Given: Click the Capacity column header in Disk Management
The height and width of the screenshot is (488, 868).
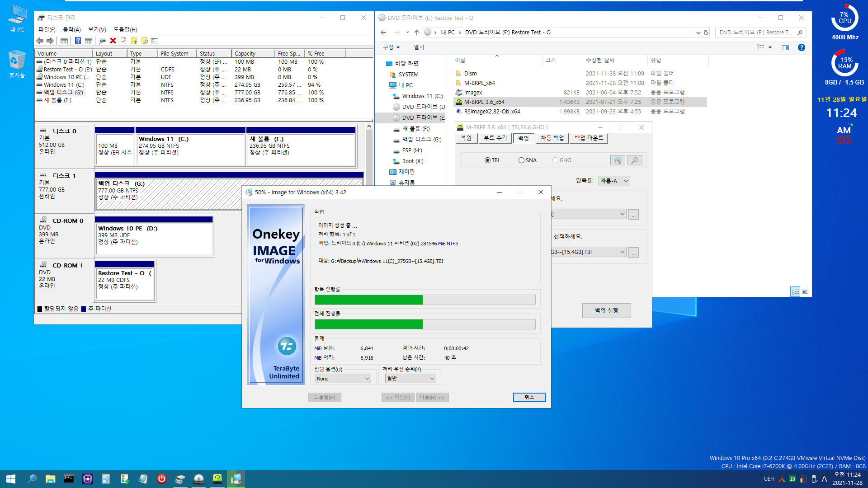Looking at the screenshot, I should click(253, 53).
